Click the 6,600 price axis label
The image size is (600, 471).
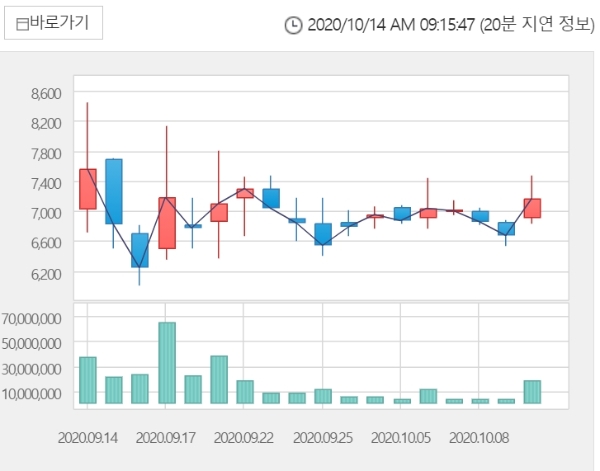tap(46, 243)
